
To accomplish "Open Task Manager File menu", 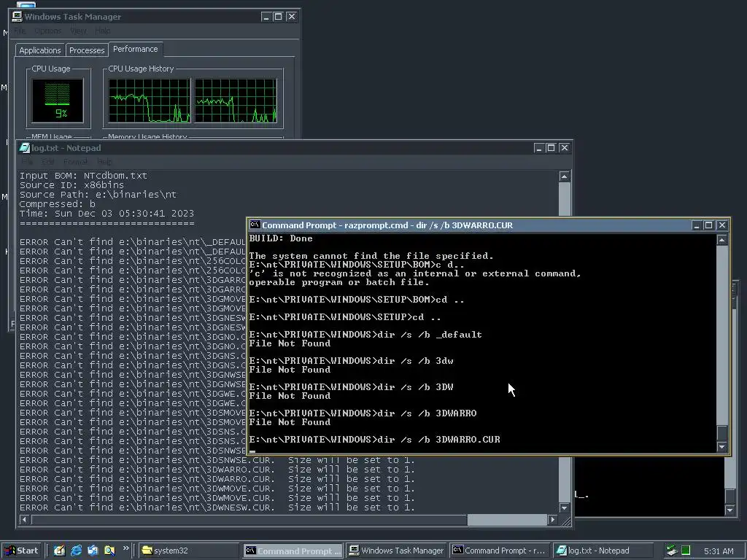I will coord(20,31).
